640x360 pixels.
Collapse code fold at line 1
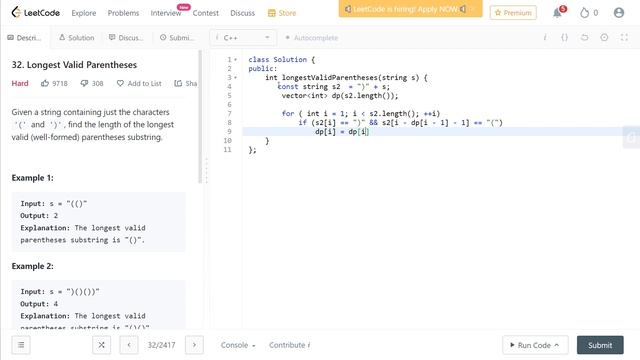point(236,60)
